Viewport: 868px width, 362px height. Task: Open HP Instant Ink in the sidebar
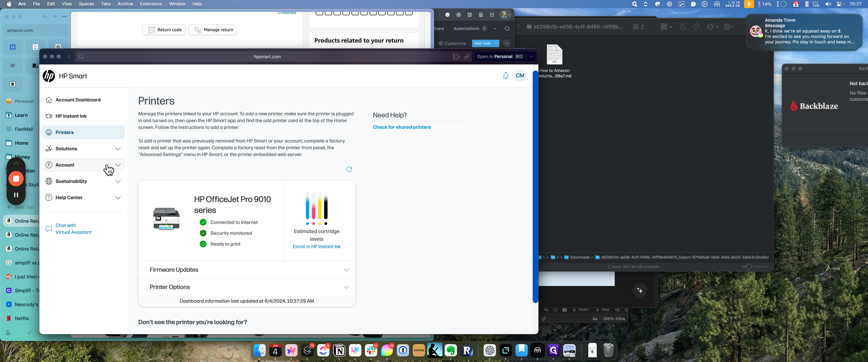84,116
